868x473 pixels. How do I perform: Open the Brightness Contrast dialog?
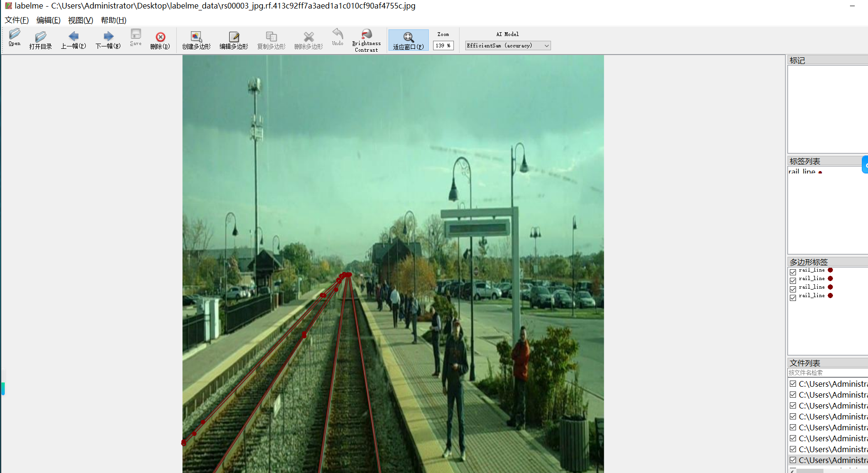(366, 40)
